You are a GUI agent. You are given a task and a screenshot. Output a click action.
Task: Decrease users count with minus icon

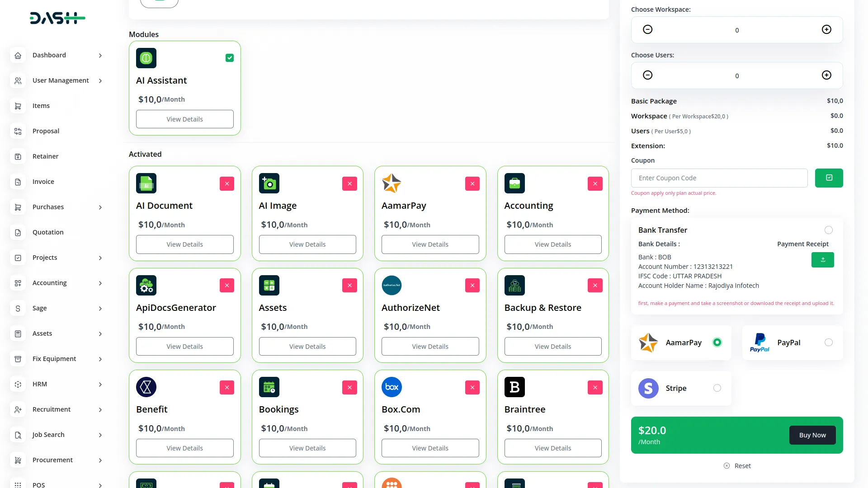click(647, 75)
